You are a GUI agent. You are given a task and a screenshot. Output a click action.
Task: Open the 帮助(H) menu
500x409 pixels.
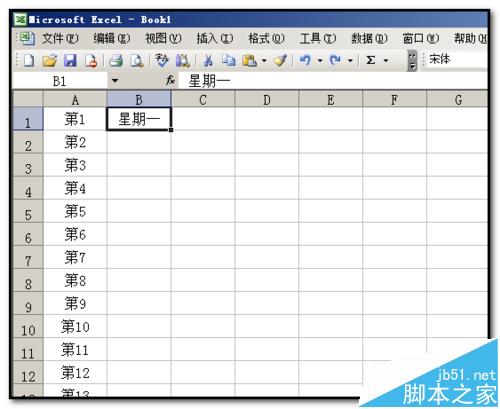470,39
